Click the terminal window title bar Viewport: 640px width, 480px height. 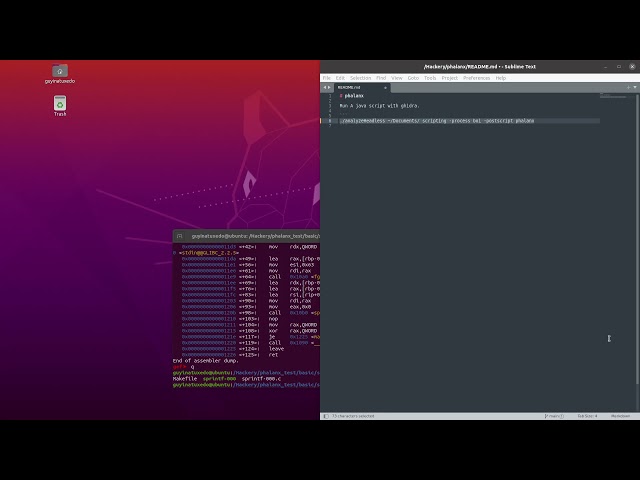click(x=247, y=236)
